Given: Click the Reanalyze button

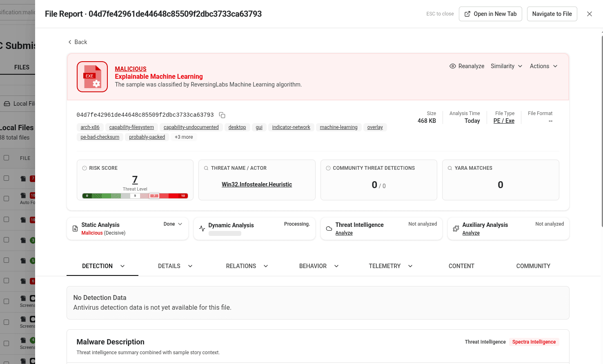Looking at the screenshot, I should (467, 66).
